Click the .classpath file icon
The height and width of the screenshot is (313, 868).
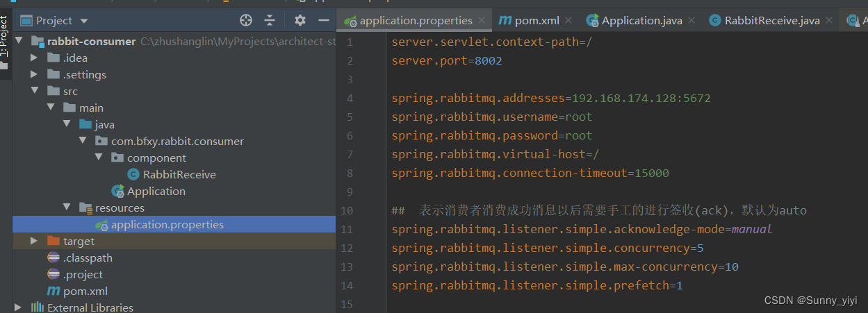(54, 257)
